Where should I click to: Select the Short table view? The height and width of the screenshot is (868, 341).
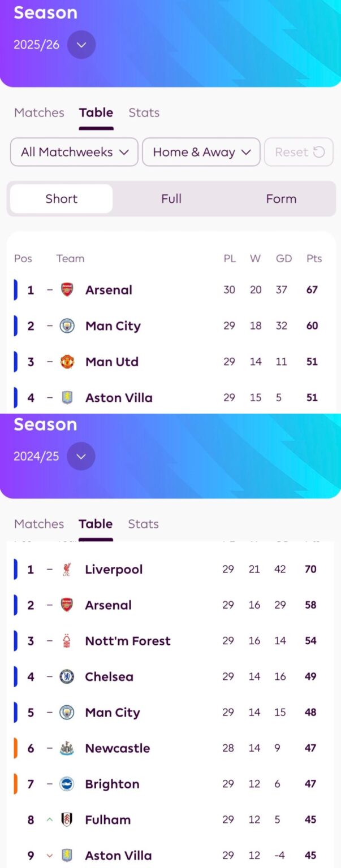point(61,199)
